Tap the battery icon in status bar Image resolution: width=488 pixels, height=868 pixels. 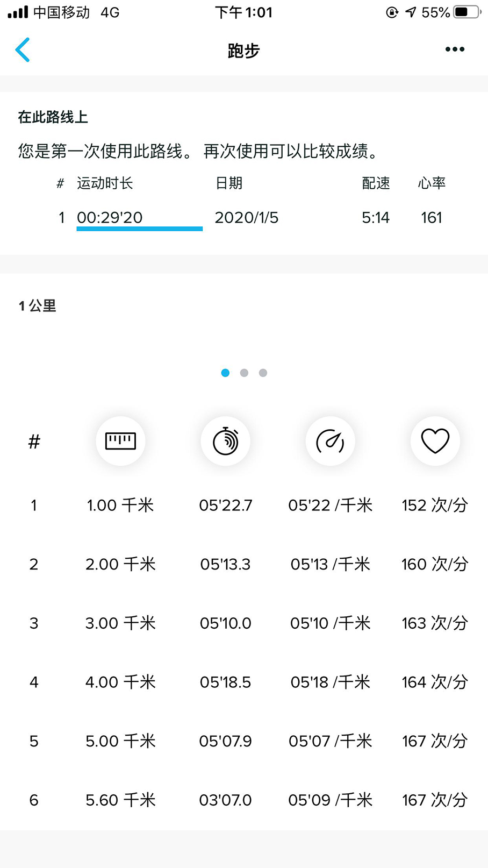coord(466,12)
